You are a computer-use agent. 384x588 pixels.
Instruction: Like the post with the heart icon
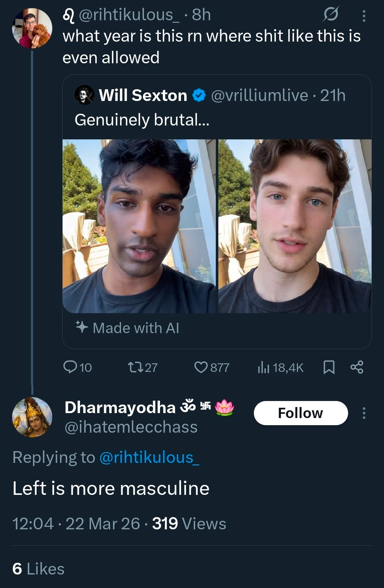(x=201, y=367)
